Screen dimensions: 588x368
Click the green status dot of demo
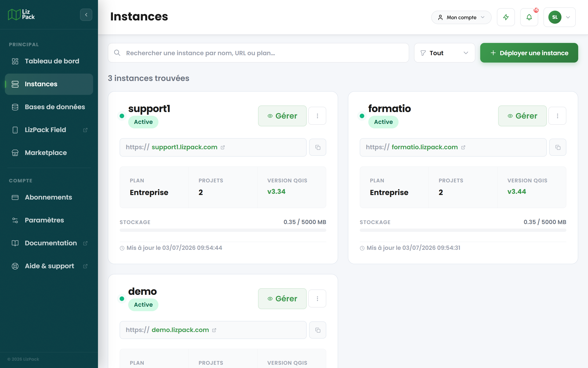pyautogui.click(x=122, y=299)
